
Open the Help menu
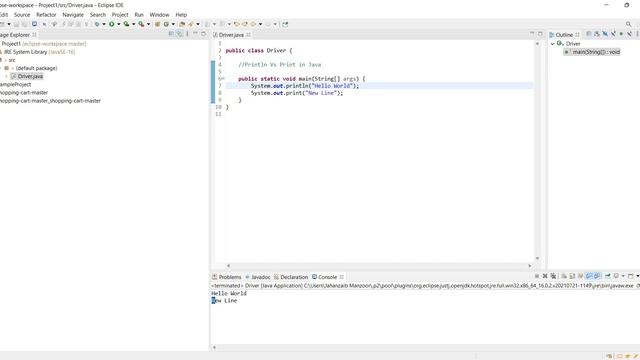tap(181, 15)
